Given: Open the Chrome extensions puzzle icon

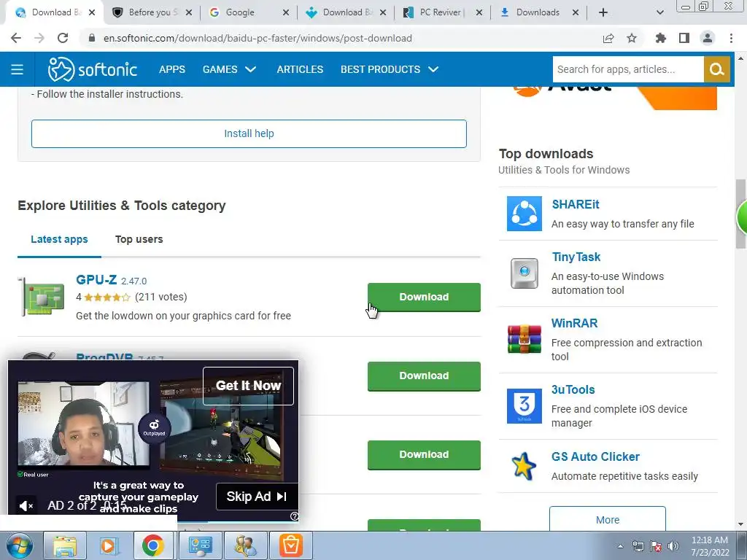Looking at the screenshot, I should 661,38.
